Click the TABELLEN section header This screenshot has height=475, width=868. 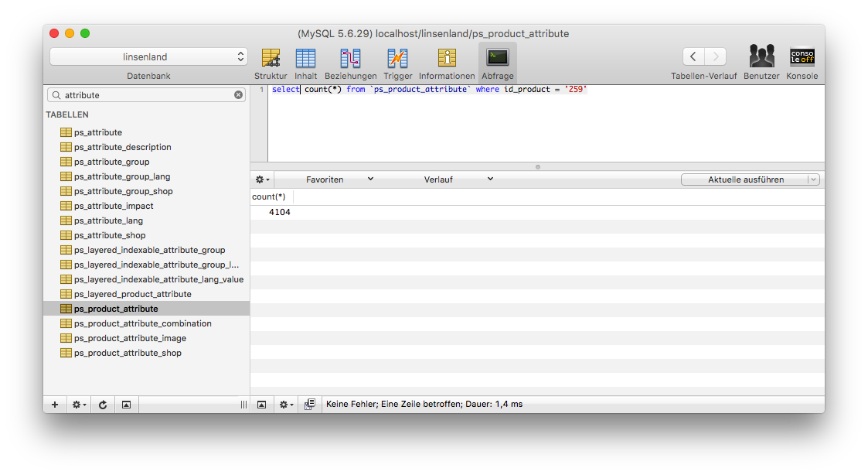click(x=67, y=114)
